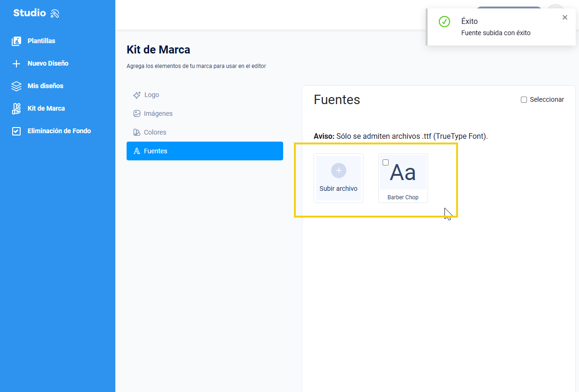Click the Studio brand text
The image size is (579, 392).
(30, 13)
